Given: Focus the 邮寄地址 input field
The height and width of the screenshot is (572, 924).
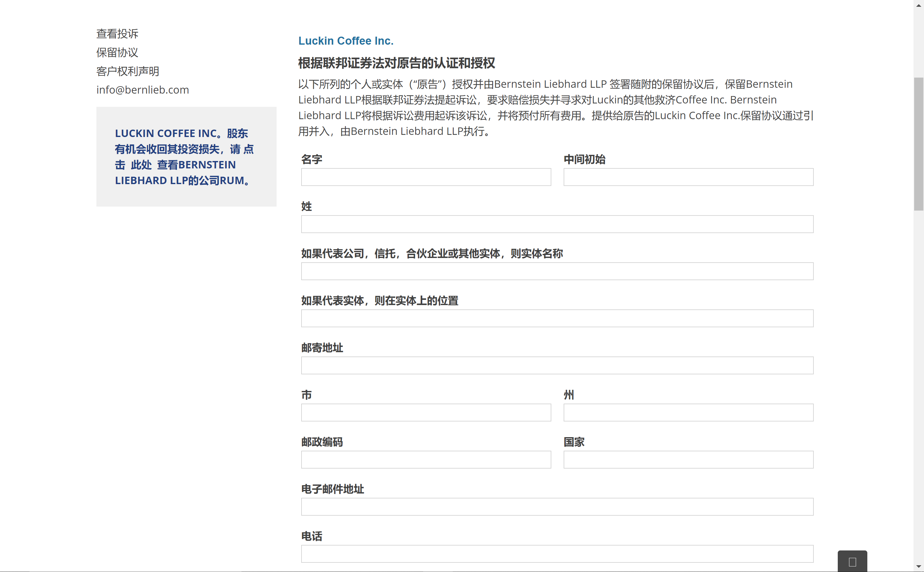Looking at the screenshot, I should pyautogui.click(x=557, y=365).
